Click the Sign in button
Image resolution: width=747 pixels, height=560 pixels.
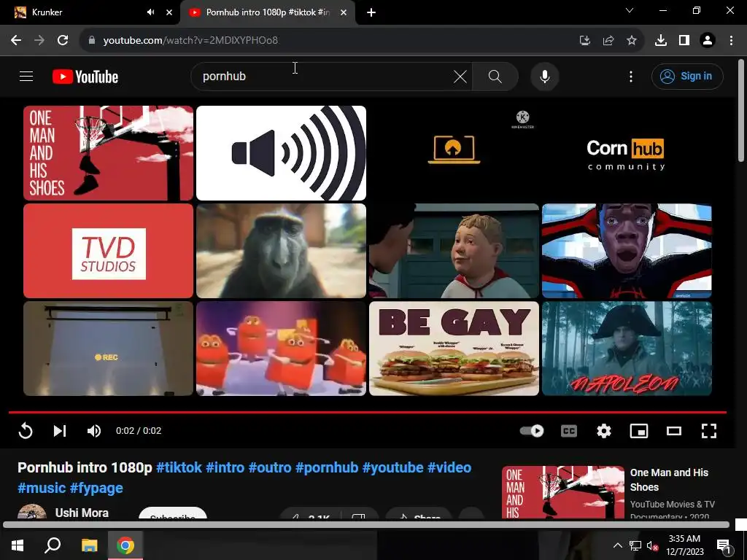click(x=687, y=76)
